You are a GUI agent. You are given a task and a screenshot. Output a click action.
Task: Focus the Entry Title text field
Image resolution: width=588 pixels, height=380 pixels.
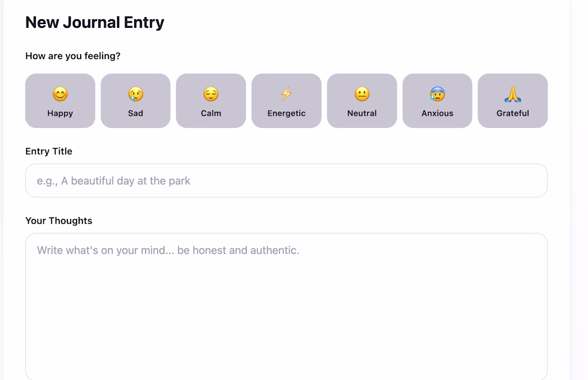click(x=287, y=180)
